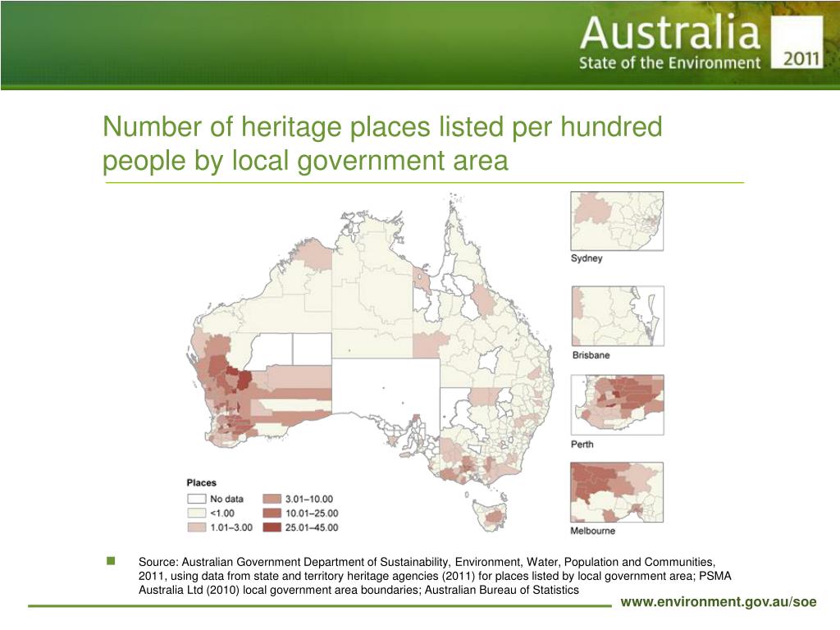840x630 pixels.
Task: Select the Brisbane inset map
Action: 618,316
